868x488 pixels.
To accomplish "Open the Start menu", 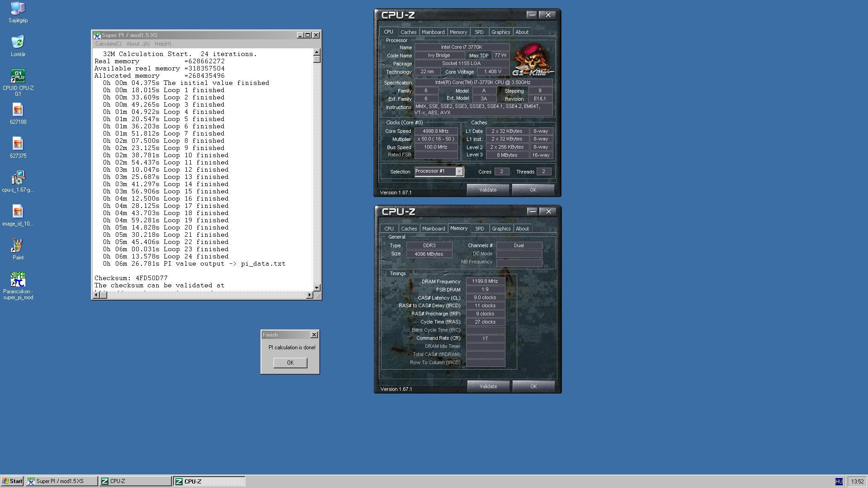I will pyautogui.click(x=12, y=481).
